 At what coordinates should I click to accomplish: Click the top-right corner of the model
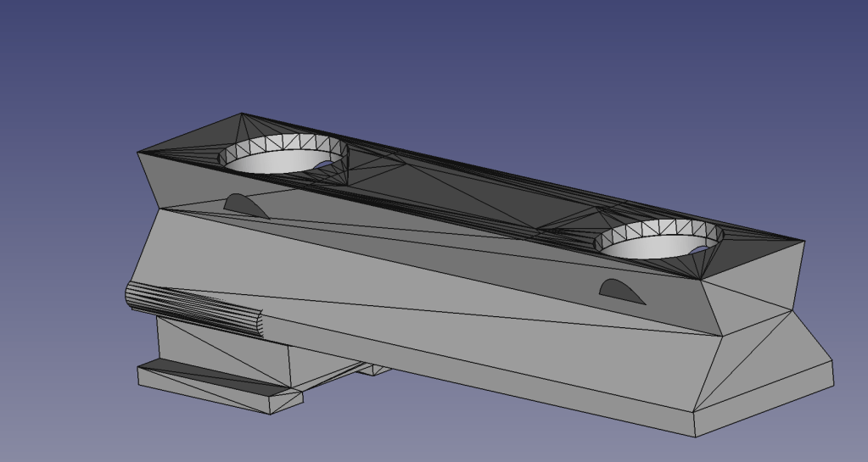[804, 242]
